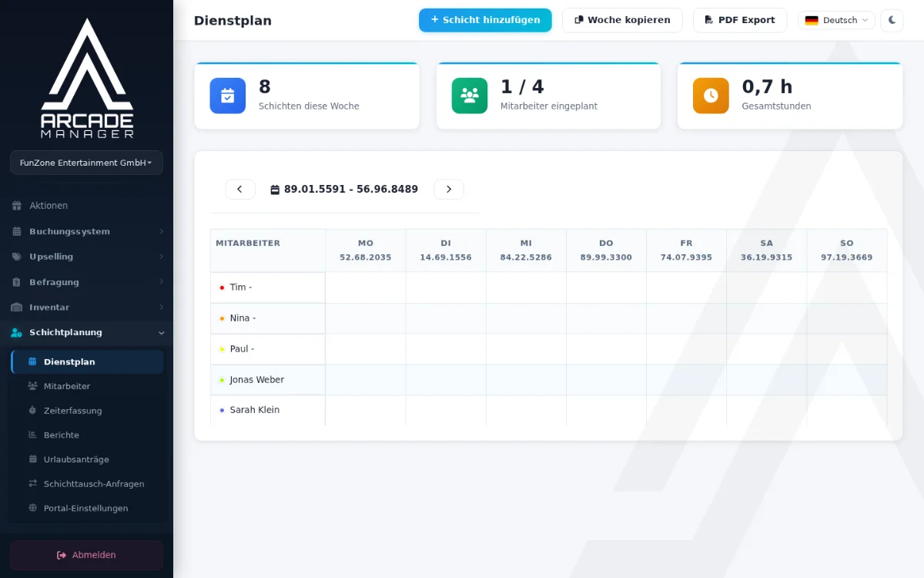This screenshot has width=924, height=578.
Task: Click the green employees stat icon
Action: [x=470, y=96]
